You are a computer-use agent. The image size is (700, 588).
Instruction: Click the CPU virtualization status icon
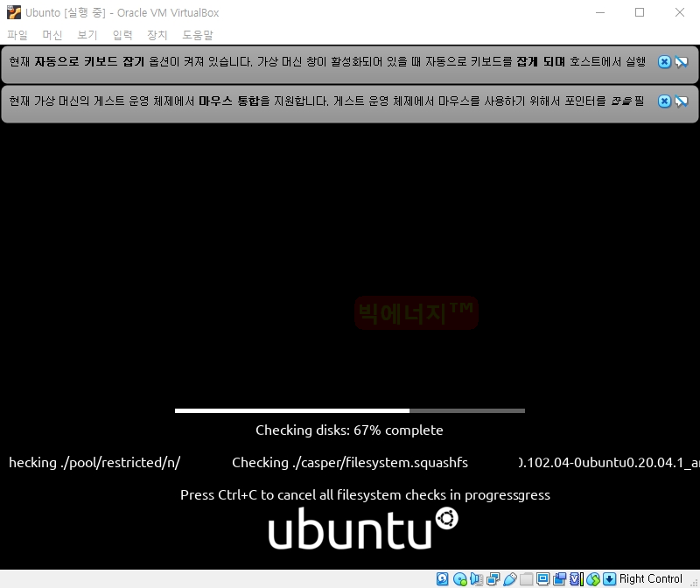coord(577,579)
